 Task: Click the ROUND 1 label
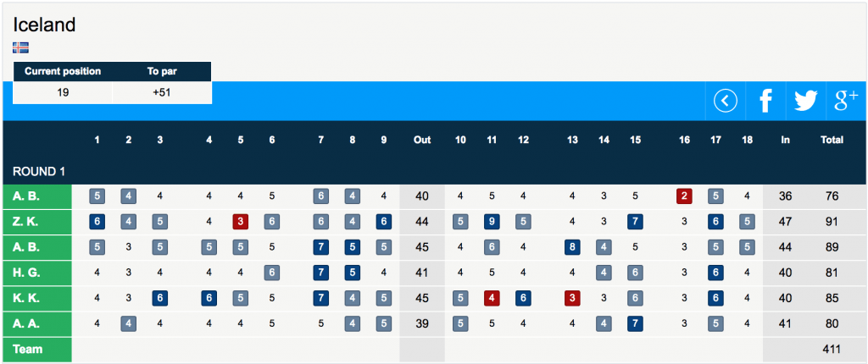[x=39, y=171]
